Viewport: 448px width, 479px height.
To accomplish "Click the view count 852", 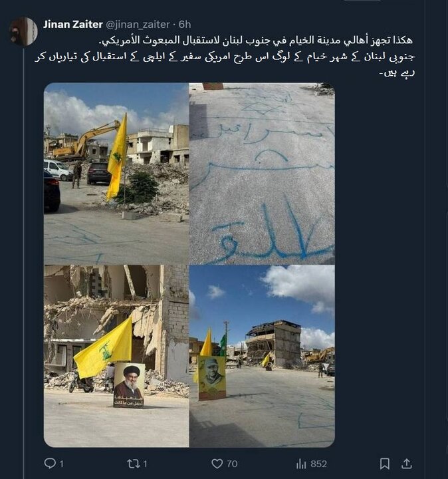I will pyautogui.click(x=319, y=464).
